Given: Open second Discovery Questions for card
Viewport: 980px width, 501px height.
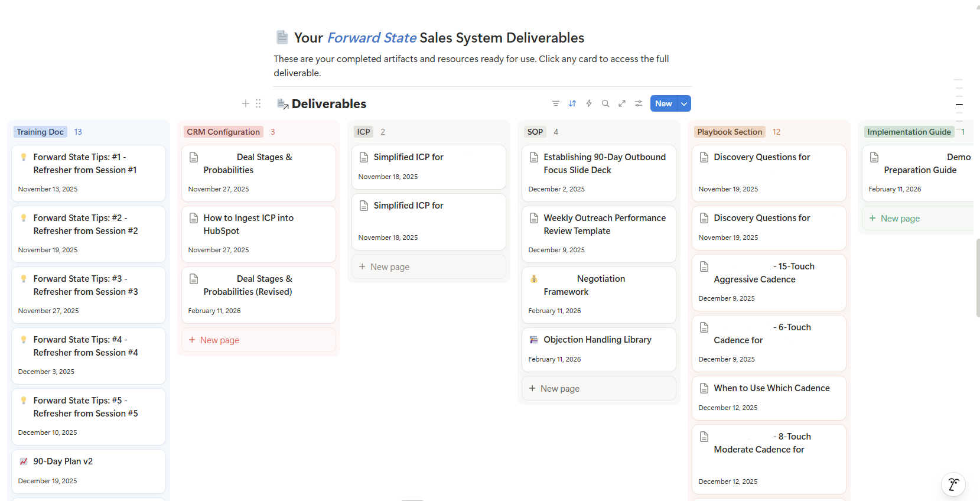Looking at the screenshot, I should coord(769,228).
